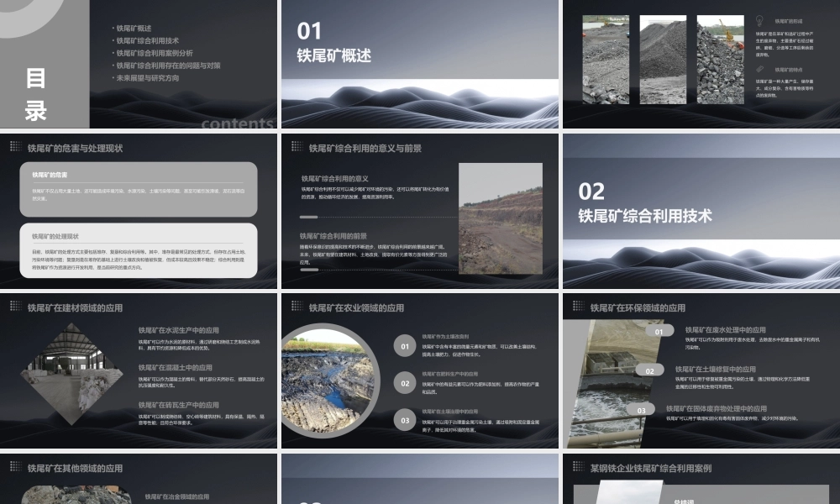
Task: Click the circular muddy farmland photo
Action: [x=329, y=381]
